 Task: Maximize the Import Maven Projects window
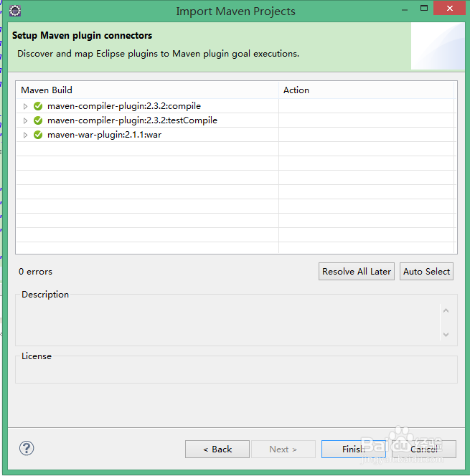[x=424, y=9]
